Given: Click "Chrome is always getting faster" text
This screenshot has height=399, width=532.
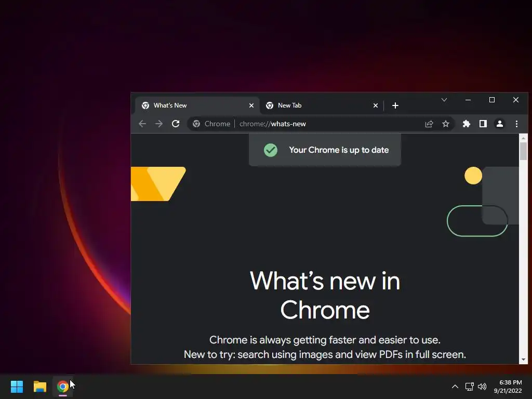Looking at the screenshot, I should coord(325,340).
